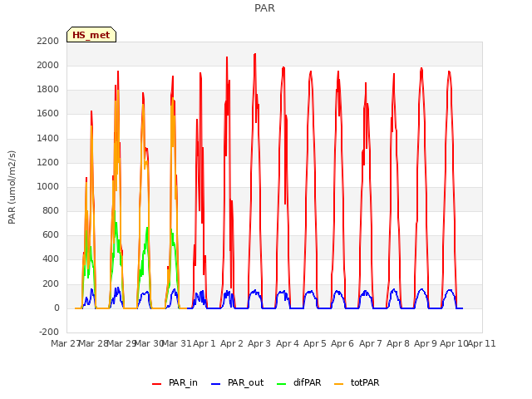The height and width of the screenshot is (399, 532).
Task: Click the 1200 y-axis tick label
Action: pyautogui.click(x=48, y=163)
